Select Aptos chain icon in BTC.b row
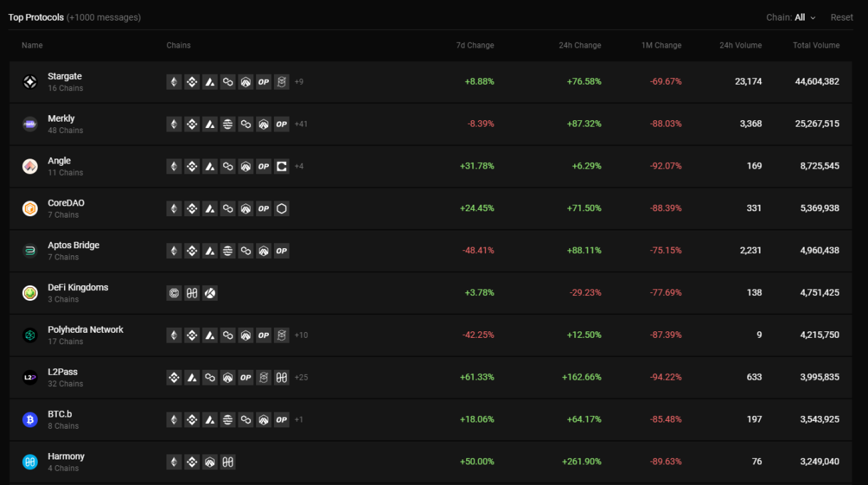The height and width of the screenshot is (485, 868). (228, 420)
